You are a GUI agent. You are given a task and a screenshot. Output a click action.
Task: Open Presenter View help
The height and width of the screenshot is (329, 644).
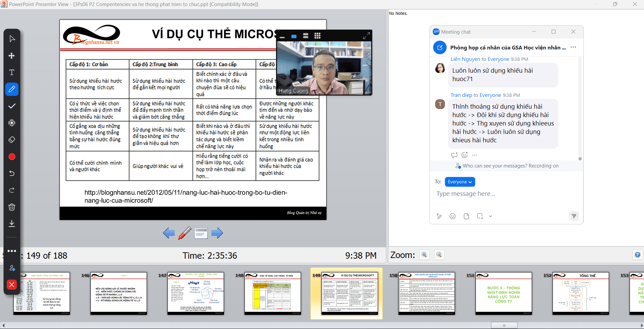pos(638,255)
